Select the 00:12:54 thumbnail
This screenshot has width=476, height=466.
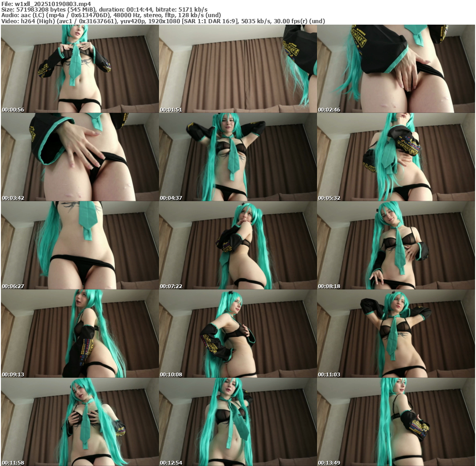click(x=238, y=422)
